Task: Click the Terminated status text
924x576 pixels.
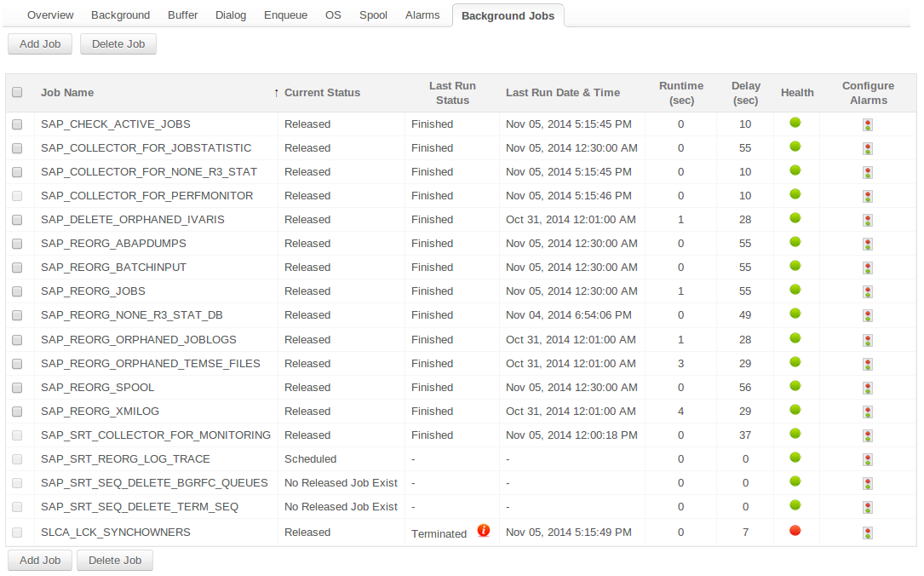Action: point(439,533)
